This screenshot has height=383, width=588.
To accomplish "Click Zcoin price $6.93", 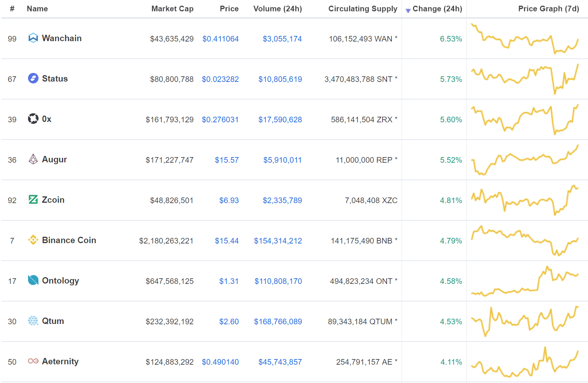I will pyautogui.click(x=229, y=200).
